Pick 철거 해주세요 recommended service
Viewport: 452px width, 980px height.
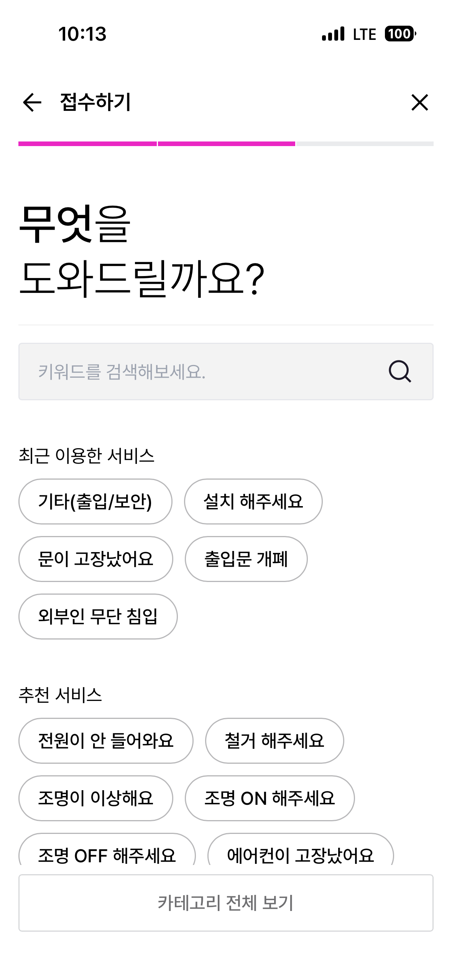[274, 741]
